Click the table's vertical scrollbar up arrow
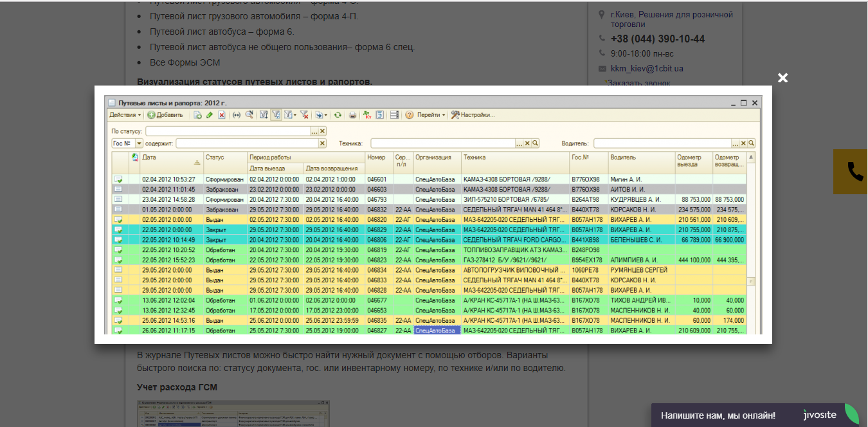Image resolution: width=868 pixels, height=427 pixels. click(x=750, y=158)
